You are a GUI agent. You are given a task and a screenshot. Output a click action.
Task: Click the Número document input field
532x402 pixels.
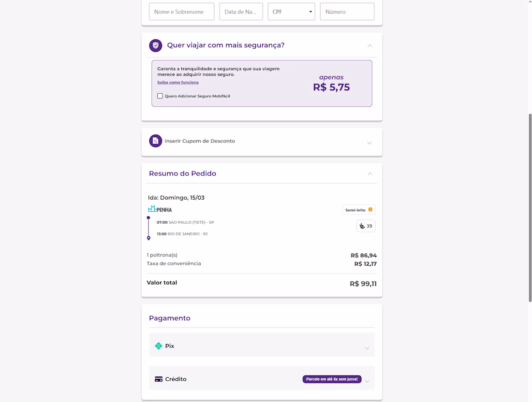coord(347,12)
